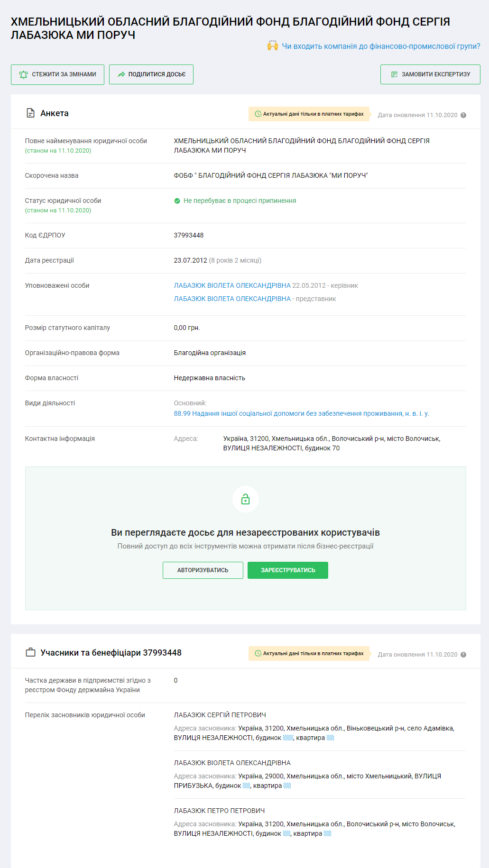
Task: Open Лабазюк Віолета Олександрівна керівник link
Action: tap(232, 285)
